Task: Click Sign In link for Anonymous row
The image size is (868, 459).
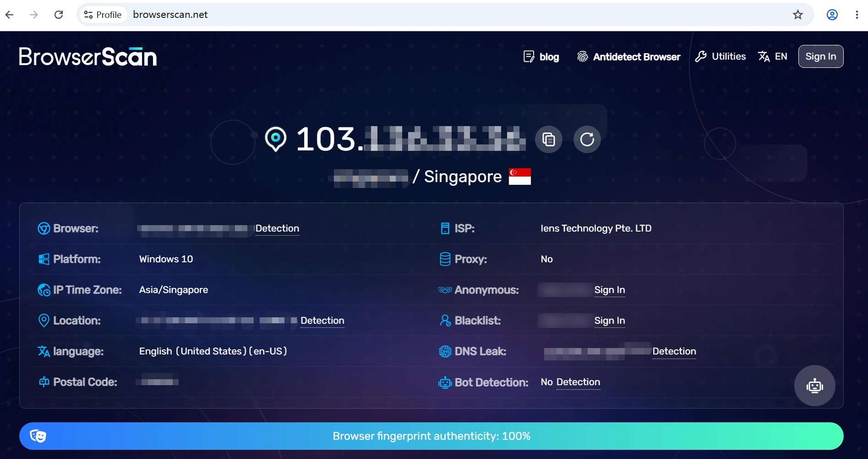Action: pos(610,290)
